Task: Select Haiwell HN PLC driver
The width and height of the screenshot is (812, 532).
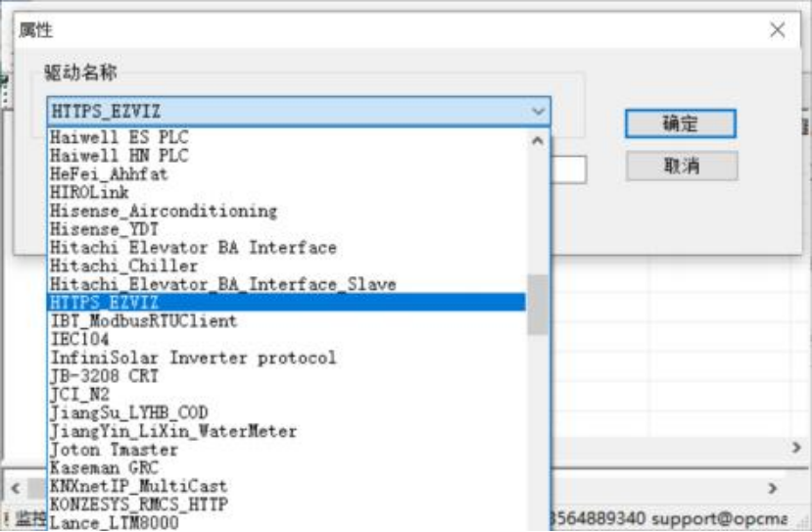Action: pos(286,156)
